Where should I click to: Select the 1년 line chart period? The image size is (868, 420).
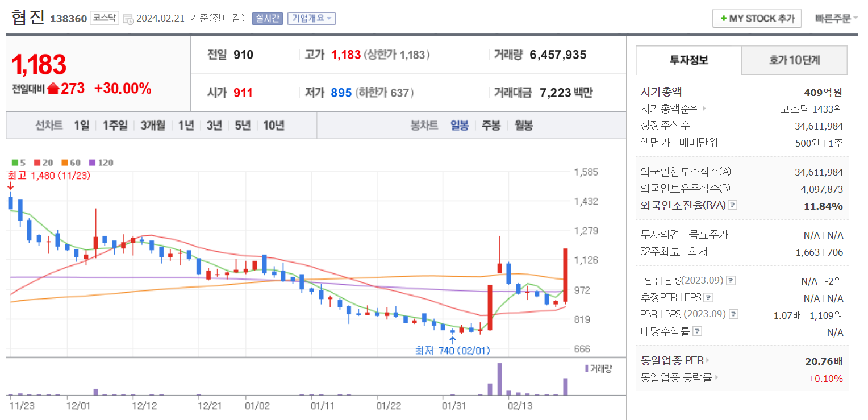coord(186,126)
